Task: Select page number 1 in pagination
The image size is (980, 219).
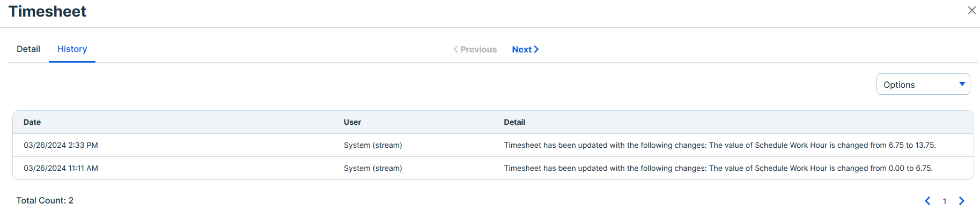Action: pos(945,201)
